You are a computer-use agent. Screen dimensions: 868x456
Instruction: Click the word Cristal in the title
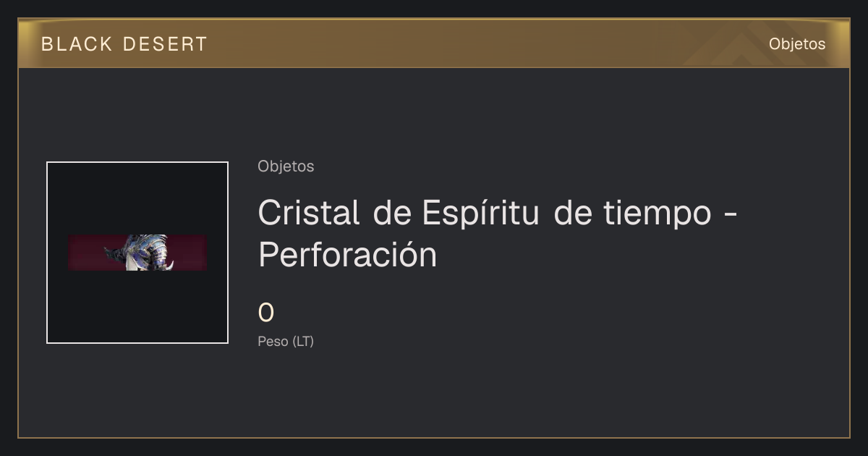pyautogui.click(x=309, y=212)
